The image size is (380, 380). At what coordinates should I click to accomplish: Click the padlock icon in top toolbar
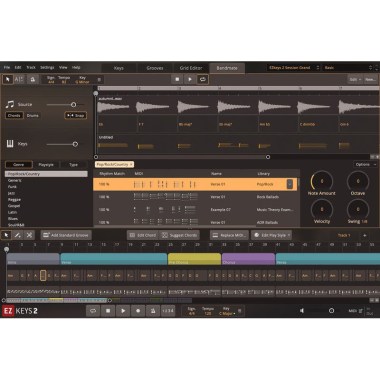(33, 79)
